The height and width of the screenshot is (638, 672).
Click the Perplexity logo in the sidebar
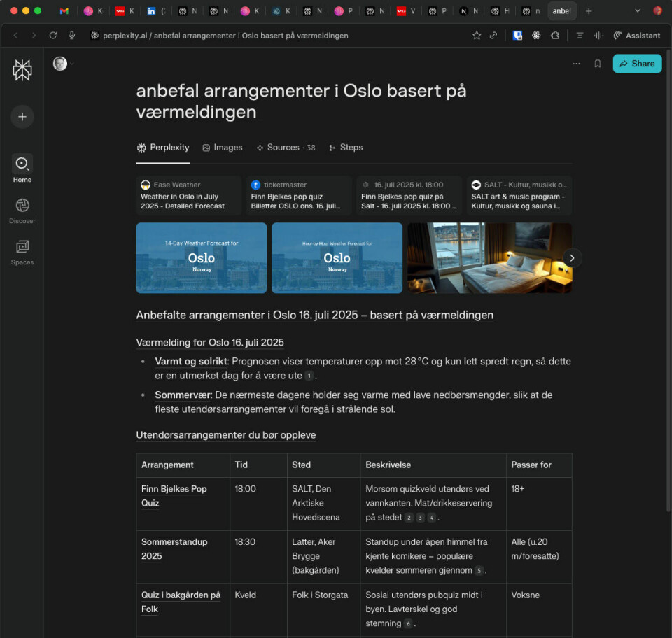point(22,70)
